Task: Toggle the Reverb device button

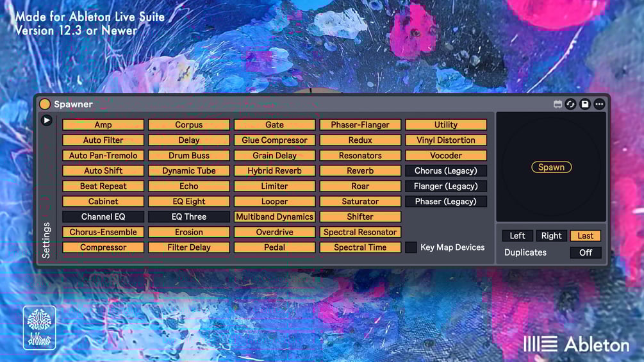Action: [360, 170]
